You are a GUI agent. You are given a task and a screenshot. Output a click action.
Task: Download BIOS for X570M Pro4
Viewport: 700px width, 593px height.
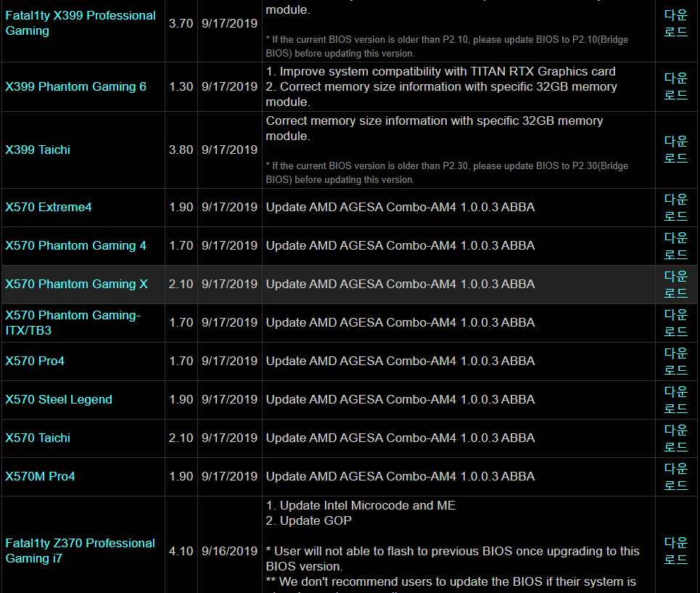[x=675, y=476]
